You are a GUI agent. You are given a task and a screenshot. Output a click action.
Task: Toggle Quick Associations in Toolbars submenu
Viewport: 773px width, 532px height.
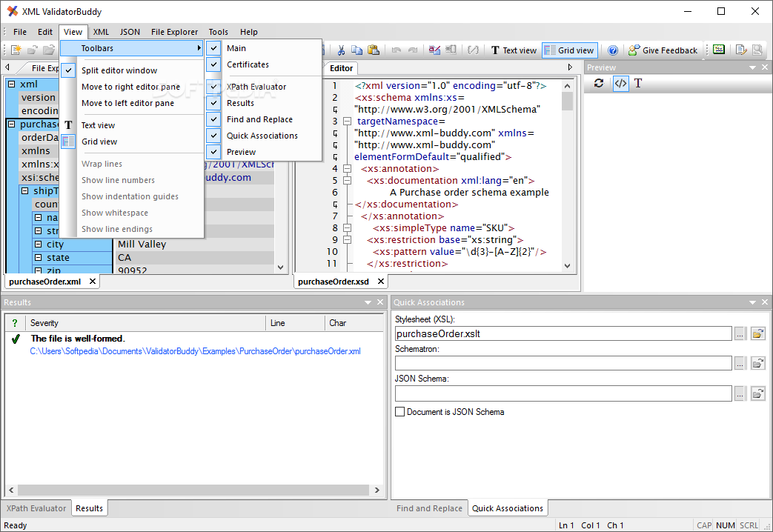[213, 136]
